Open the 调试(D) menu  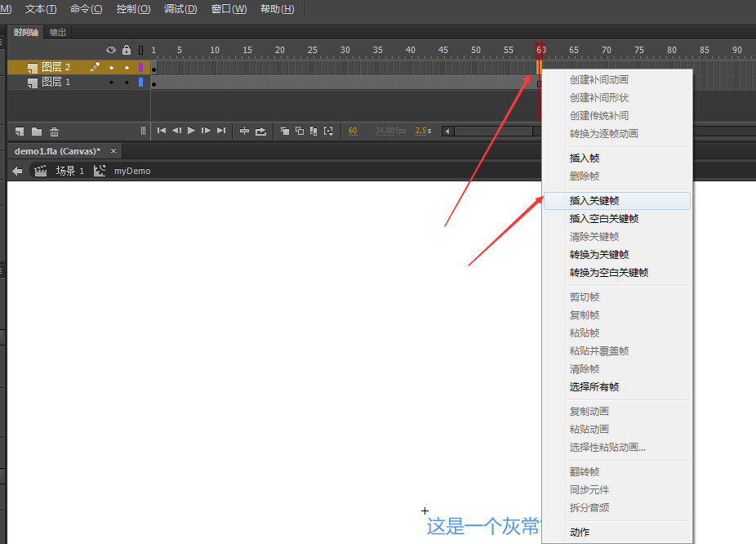[x=180, y=9]
